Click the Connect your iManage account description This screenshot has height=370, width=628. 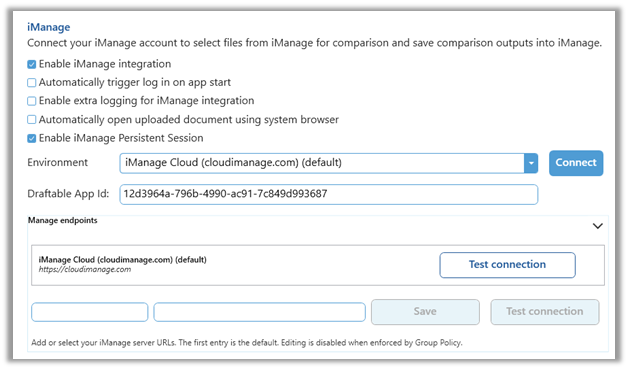click(314, 43)
